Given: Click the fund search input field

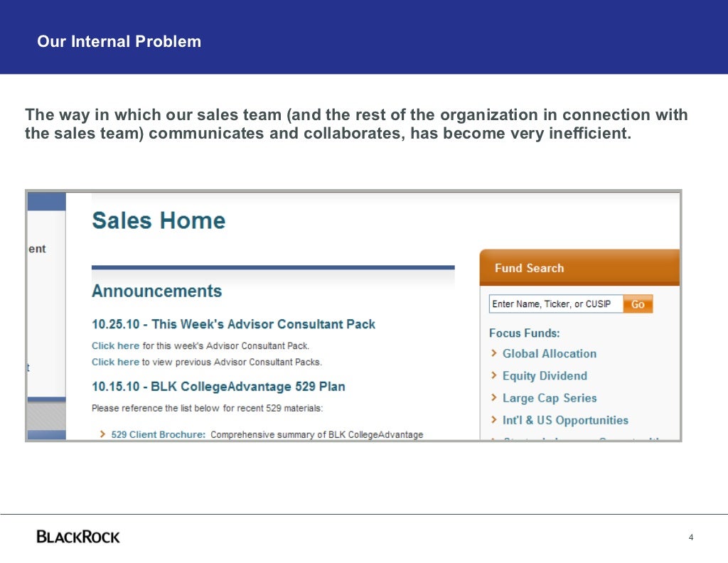Looking at the screenshot, I should tap(556, 304).
